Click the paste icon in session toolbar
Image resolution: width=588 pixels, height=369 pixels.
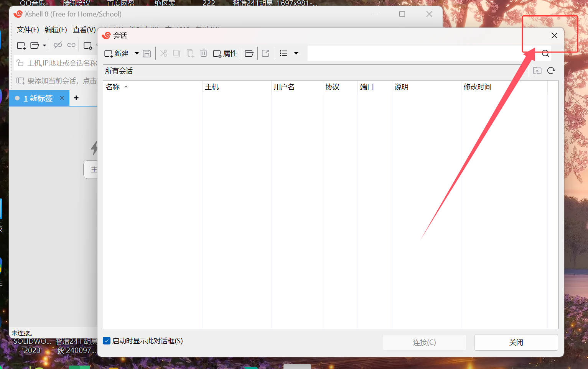pos(190,53)
